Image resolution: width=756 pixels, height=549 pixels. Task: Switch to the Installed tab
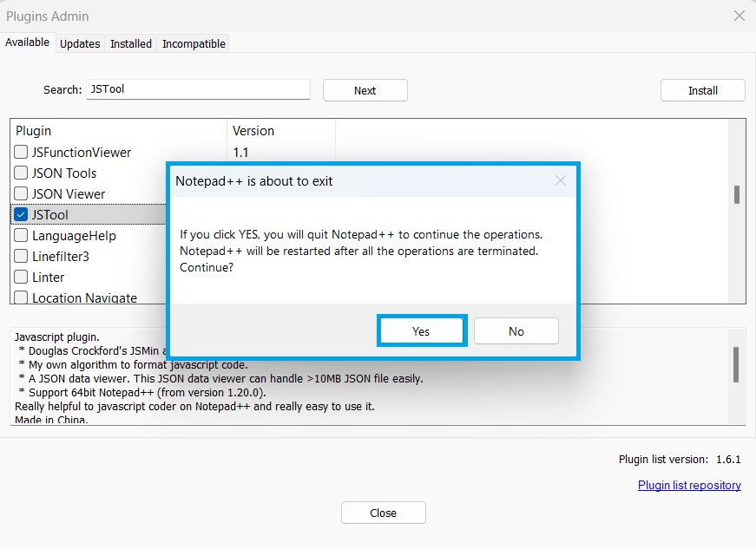[x=130, y=43]
